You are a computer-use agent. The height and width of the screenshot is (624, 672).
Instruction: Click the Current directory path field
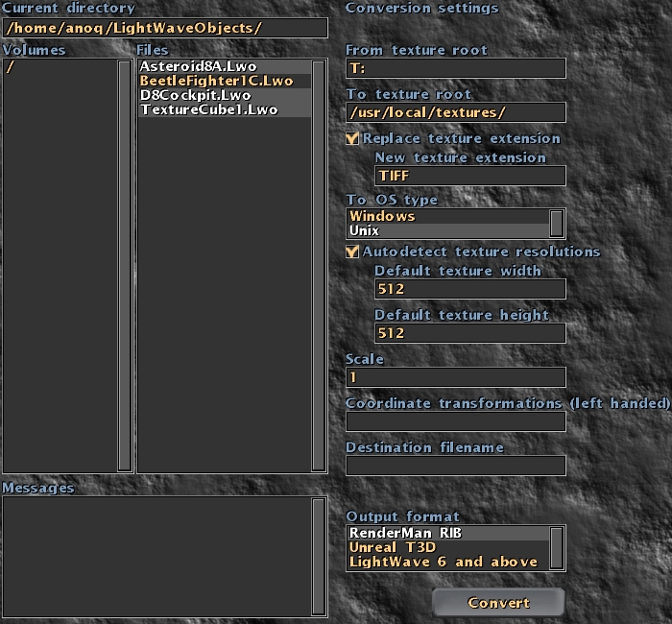point(165,28)
